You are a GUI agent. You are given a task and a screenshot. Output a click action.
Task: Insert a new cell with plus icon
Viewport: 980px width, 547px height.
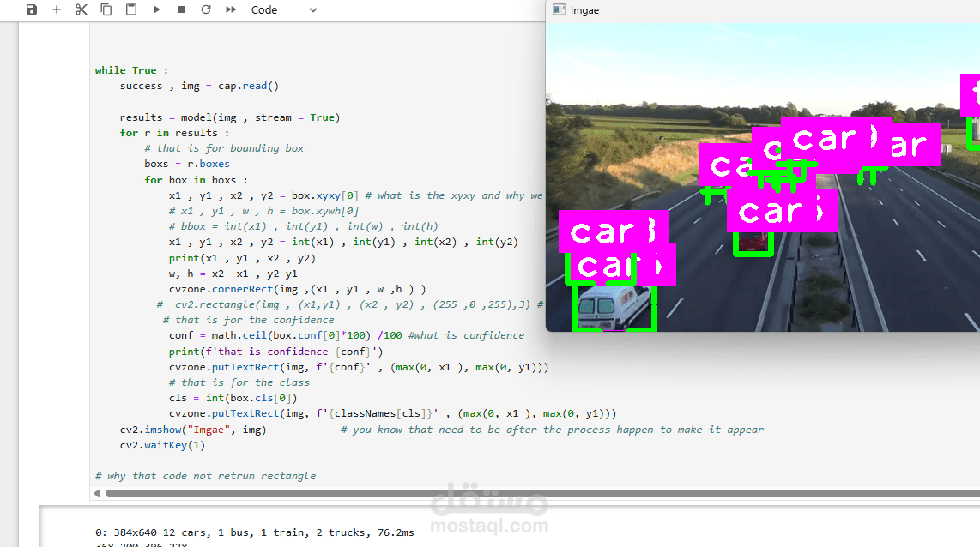tap(57, 9)
